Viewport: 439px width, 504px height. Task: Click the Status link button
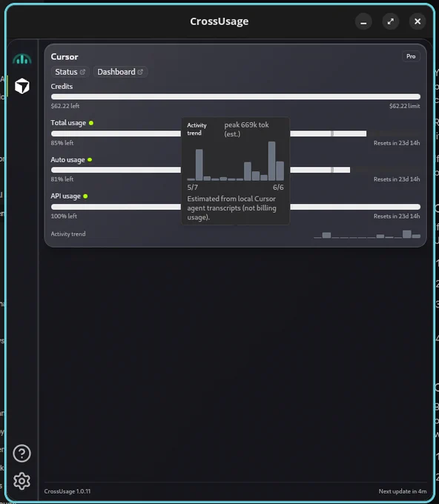point(70,72)
